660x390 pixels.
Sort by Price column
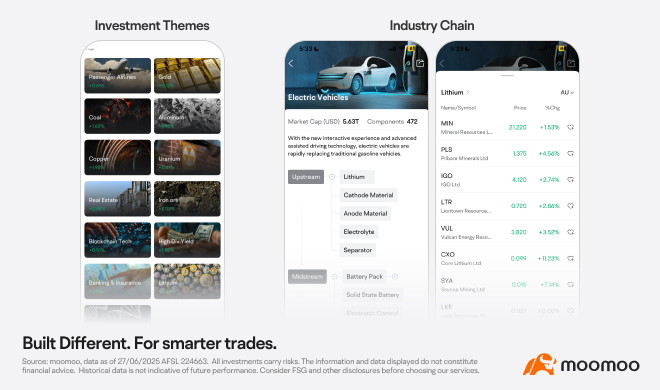[x=520, y=108]
